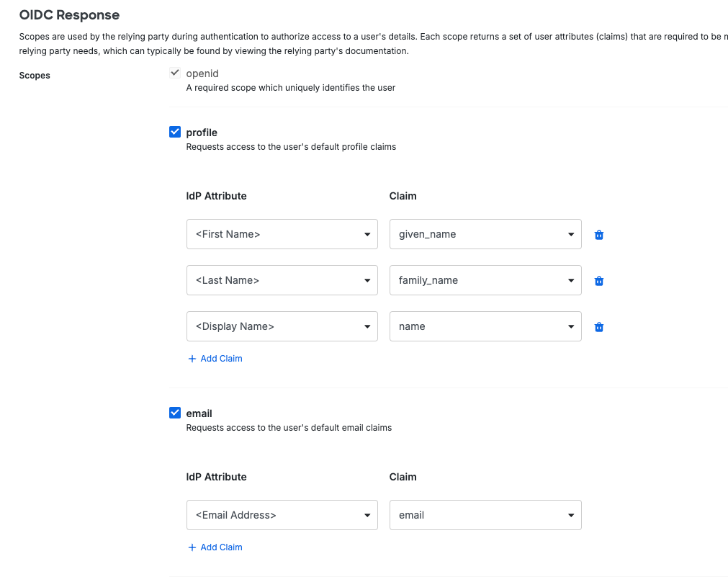
Task: Remove the family_name claim row with trash icon
Action: coord(598,281)
